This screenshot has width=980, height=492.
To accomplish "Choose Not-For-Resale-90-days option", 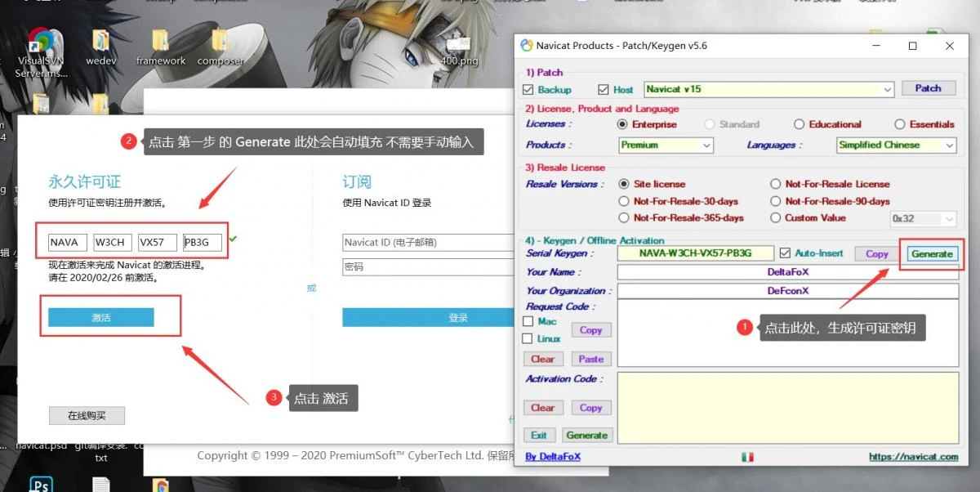I will pos(776,201).
